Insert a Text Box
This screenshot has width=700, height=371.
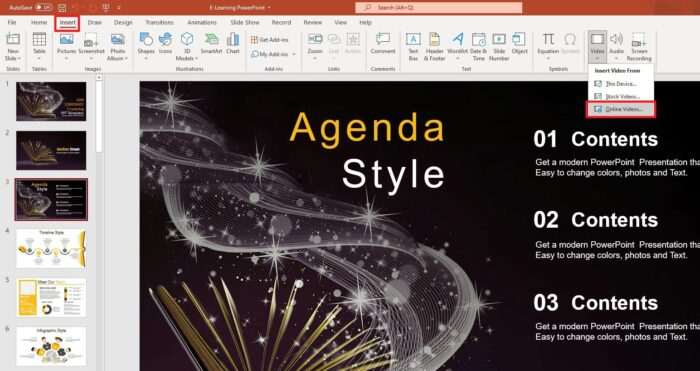413,46
